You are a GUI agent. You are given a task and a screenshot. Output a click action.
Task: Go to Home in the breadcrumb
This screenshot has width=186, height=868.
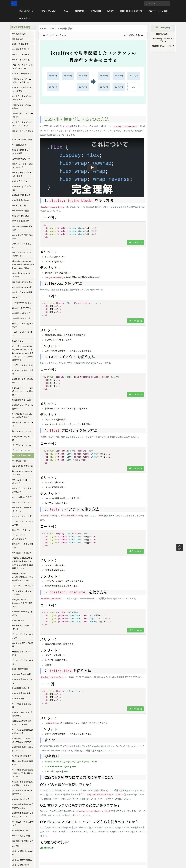pos(43,29)
